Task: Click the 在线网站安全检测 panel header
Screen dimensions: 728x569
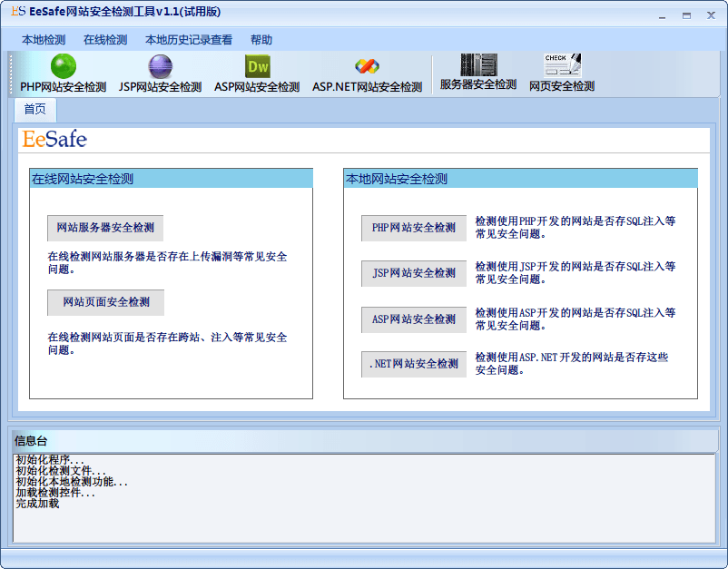Action: tap(171, 179)
